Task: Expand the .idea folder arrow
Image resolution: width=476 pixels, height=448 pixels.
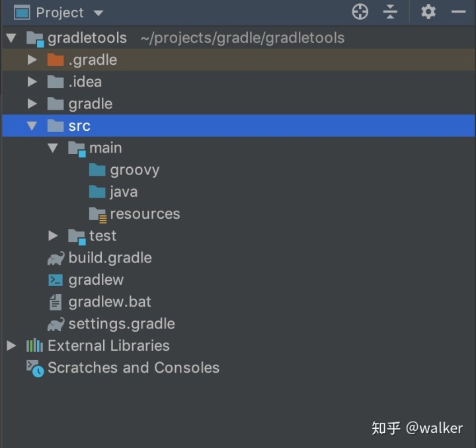Action: pyautogui.click(x=32, y=81)
